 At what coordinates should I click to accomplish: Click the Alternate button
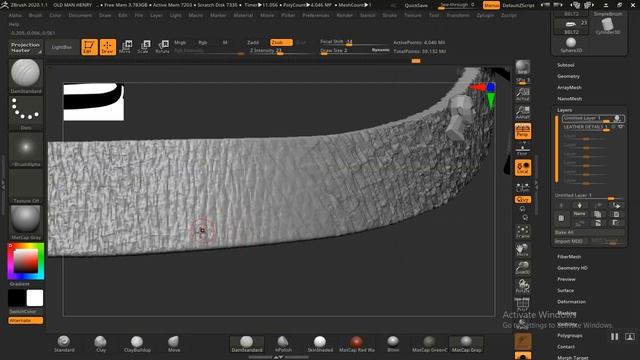pyautogui.click(x=26, y=320)
